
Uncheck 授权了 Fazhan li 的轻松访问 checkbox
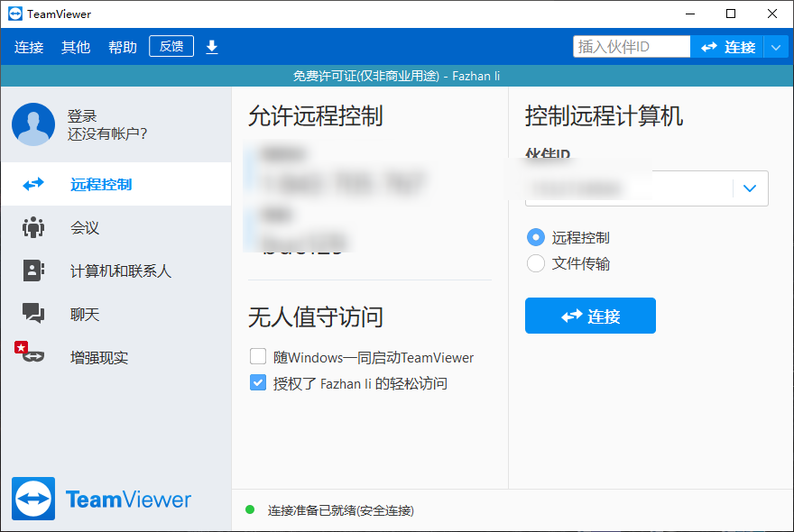click(x=258, y=382)
